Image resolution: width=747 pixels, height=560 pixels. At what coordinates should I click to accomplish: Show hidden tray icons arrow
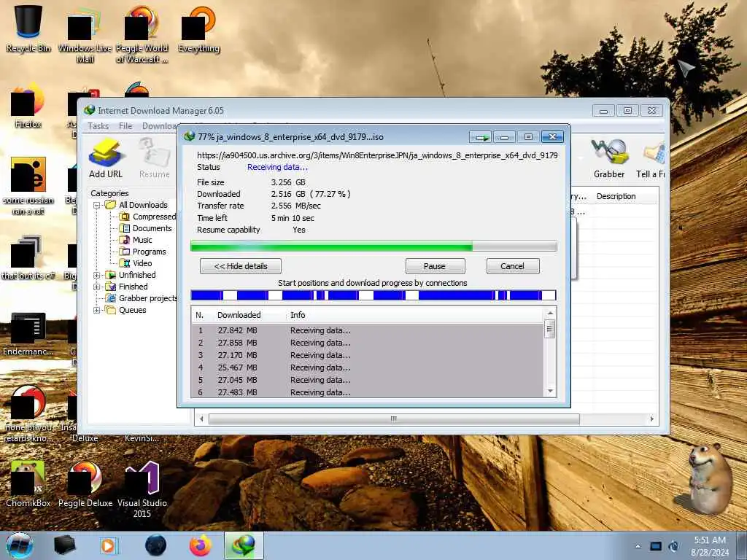click(x=638, y=546)
